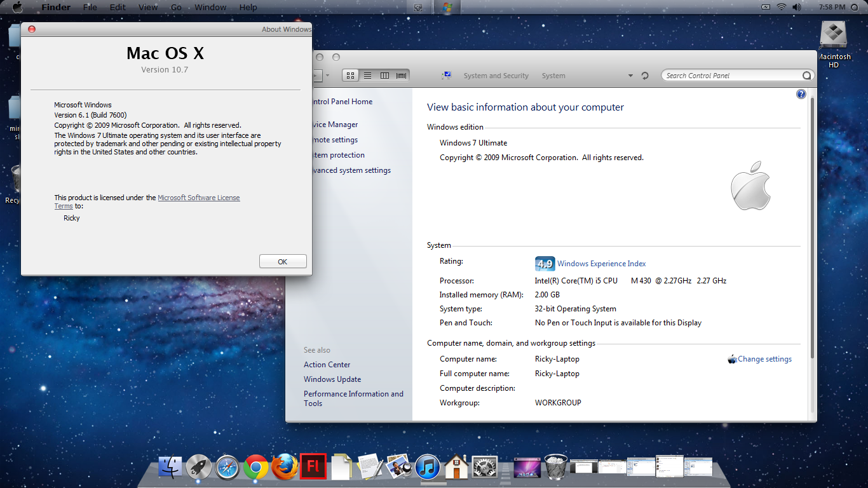Launch iTunes from the dock
The width and height of the screenshot is (868, 488).
point(428,468)
